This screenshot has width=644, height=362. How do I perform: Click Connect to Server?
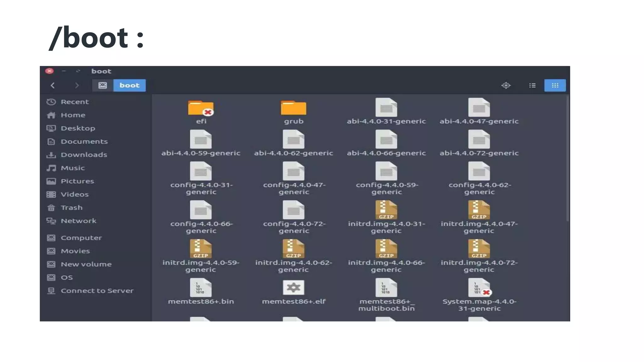click(x=97, y=291)
